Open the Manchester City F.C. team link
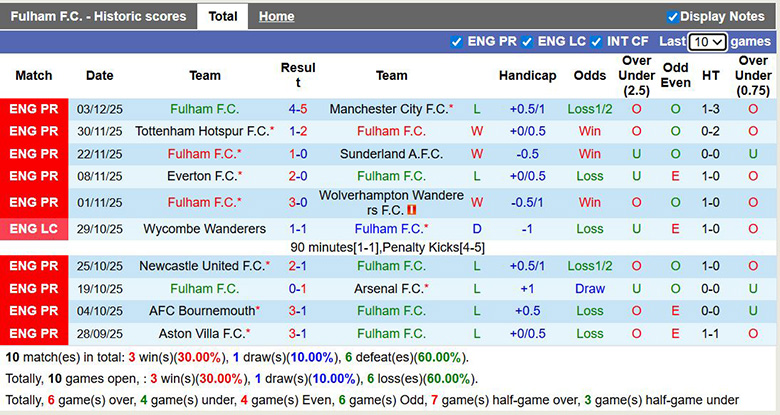Image resolution: width=780 pixels, height=415 pixels. click(x=388, y=109)
